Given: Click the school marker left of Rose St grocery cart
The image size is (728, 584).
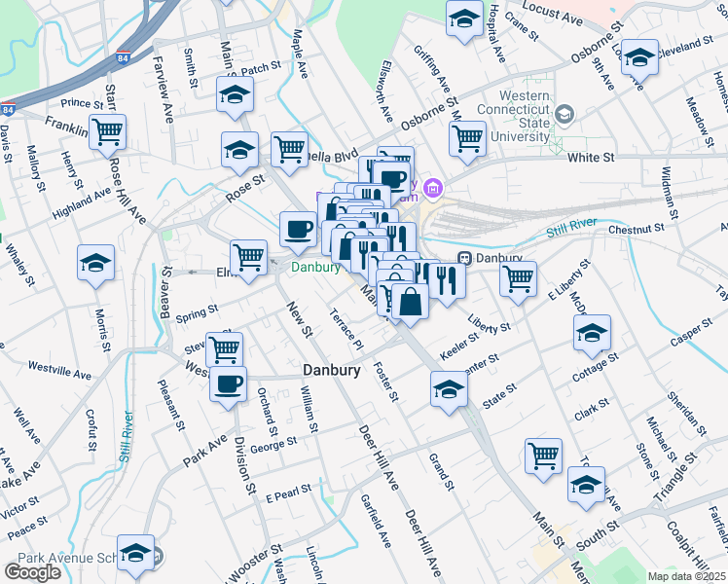Looking at the screenshot, I should (x=239, y=153).
